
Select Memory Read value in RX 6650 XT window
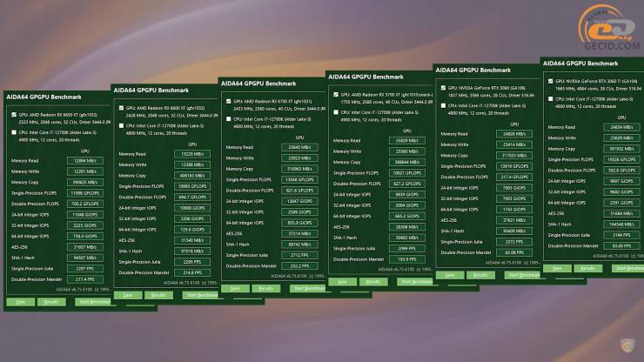pyautogui.click(x=85, y=161)
